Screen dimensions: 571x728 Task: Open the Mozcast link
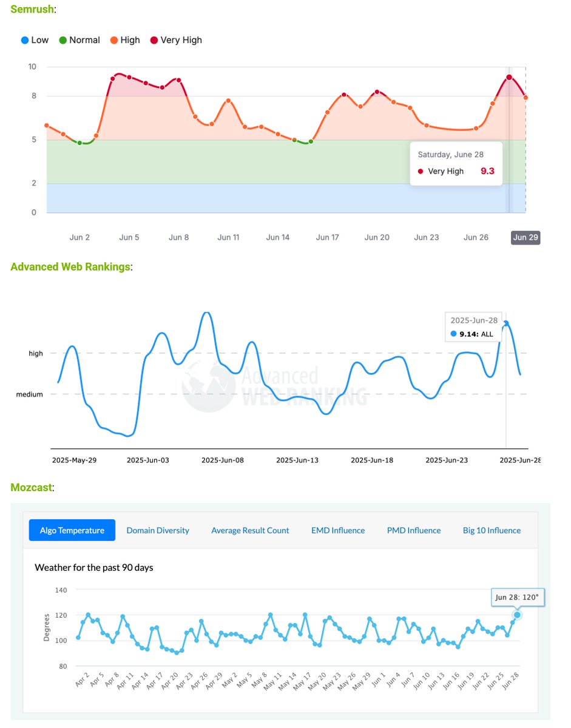31,487
